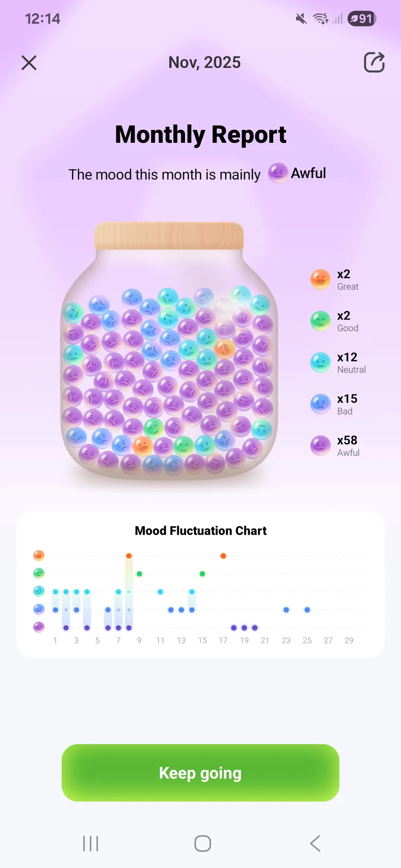Tap the wooden jar lid
The height and width of the screenshot is (868, 401).
[169, 236]
